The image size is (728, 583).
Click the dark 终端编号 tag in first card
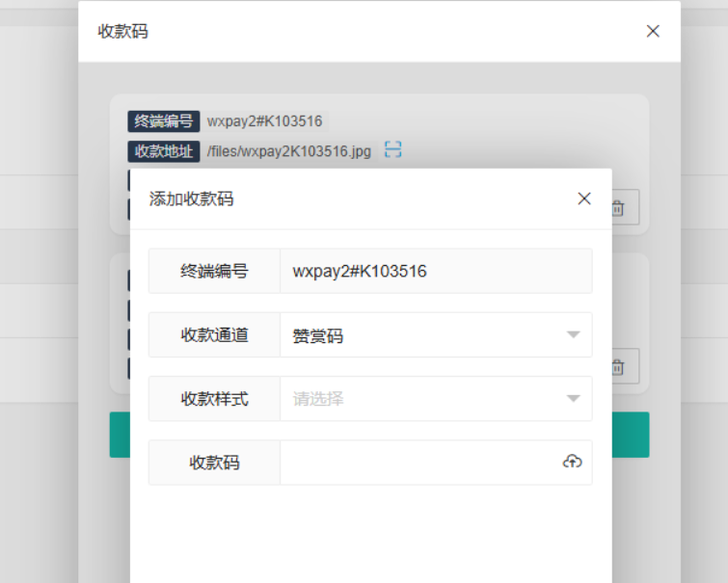(x=164, y=121)
